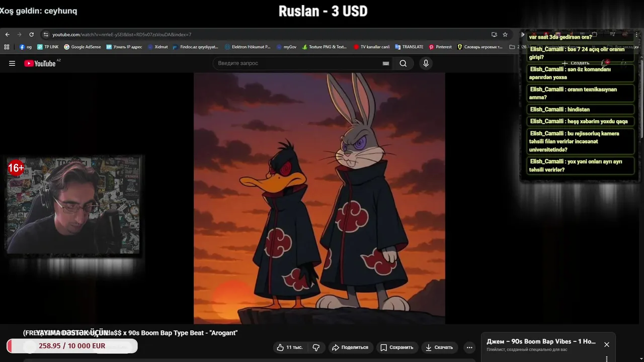Open the Findoc.az bookmark

coord(195,47)
